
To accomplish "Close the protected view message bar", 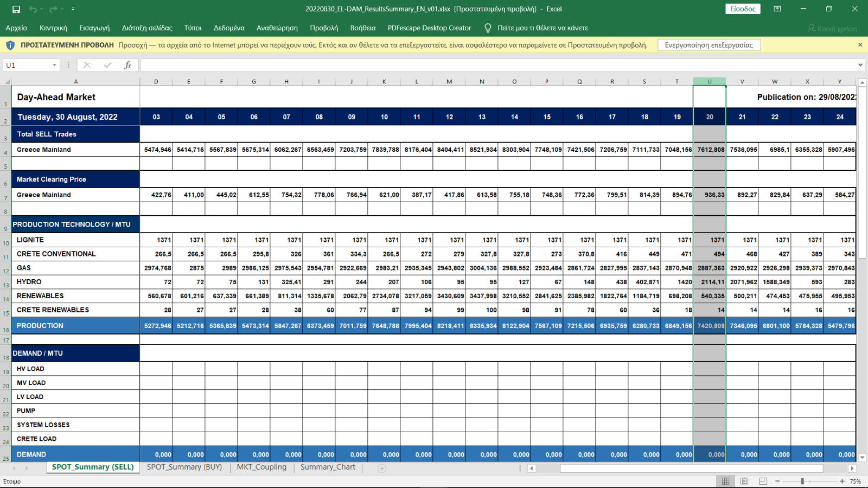I will click(860, 45).
